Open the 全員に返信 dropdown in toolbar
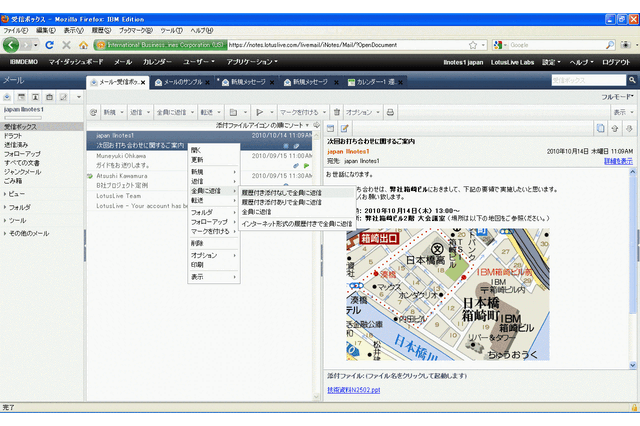 [192, 112]
